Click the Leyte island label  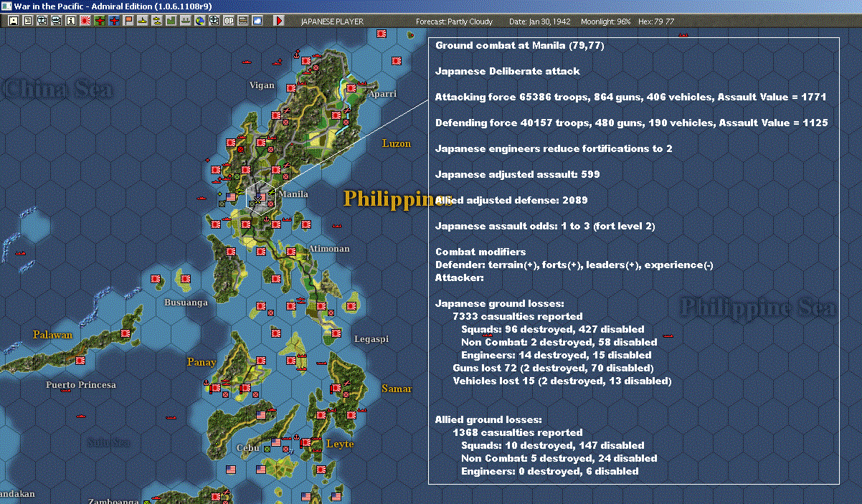[340, 444]
